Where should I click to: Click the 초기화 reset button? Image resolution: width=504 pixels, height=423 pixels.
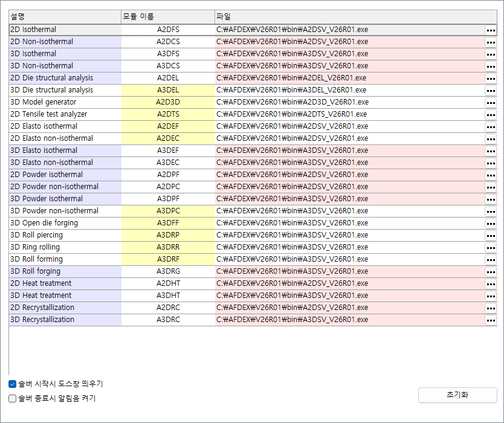tap(457, 395)
